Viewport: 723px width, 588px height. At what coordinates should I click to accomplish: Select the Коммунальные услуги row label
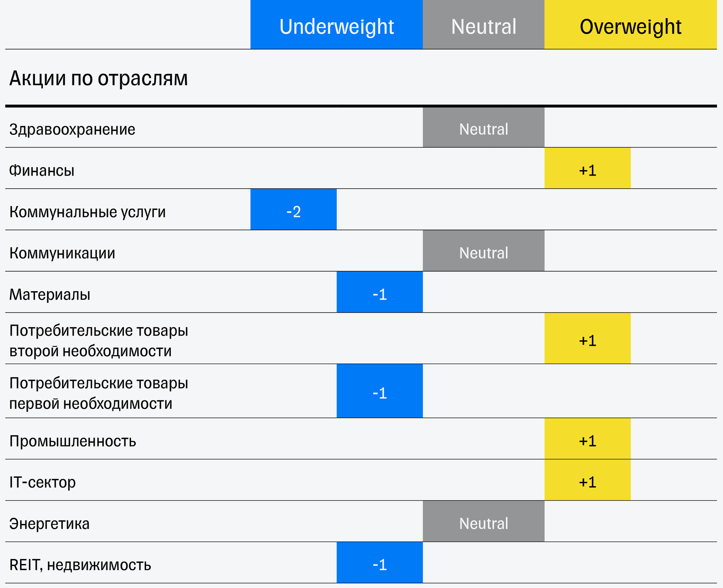click(87, 212)
